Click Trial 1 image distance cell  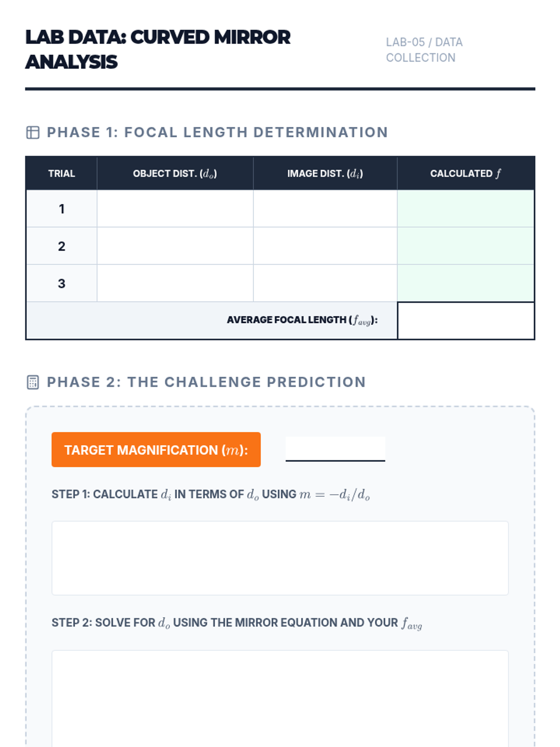325,209
